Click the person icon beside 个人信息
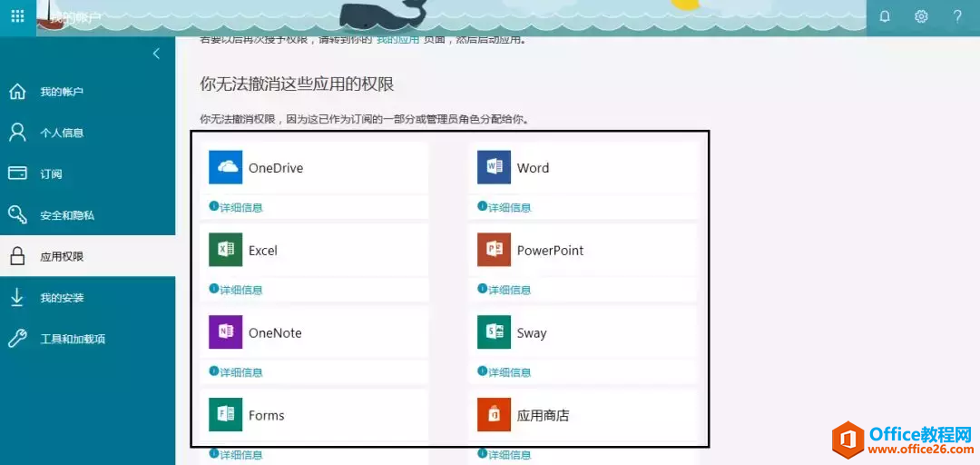Screen dimensions: 980x465 pyautogui.click(x=17, y=133)
